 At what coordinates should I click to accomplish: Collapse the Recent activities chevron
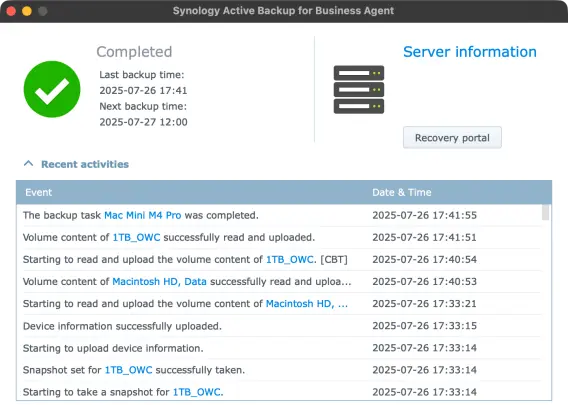(29, 164)
